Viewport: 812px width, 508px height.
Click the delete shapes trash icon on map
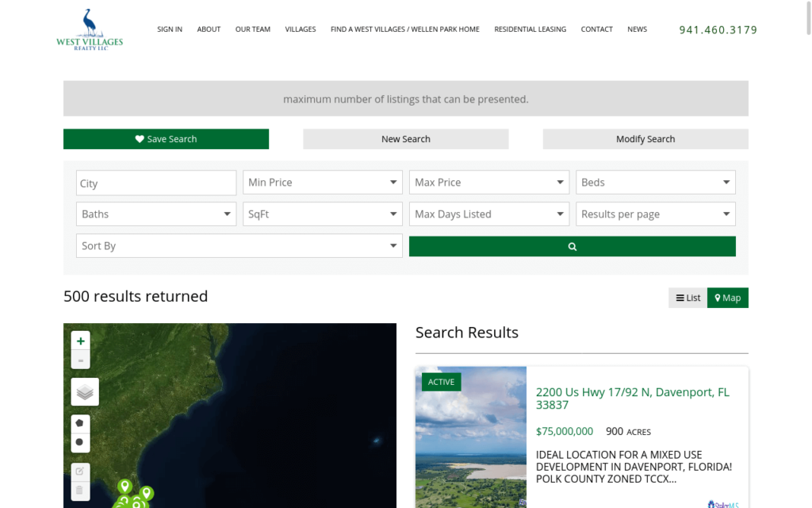(80, 491)
